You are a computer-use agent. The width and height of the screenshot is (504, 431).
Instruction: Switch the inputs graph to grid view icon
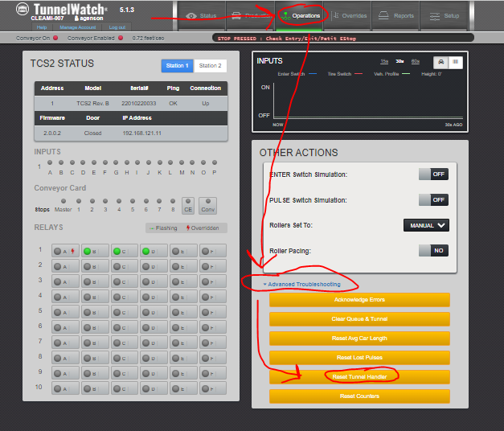(x=455, y=62)
